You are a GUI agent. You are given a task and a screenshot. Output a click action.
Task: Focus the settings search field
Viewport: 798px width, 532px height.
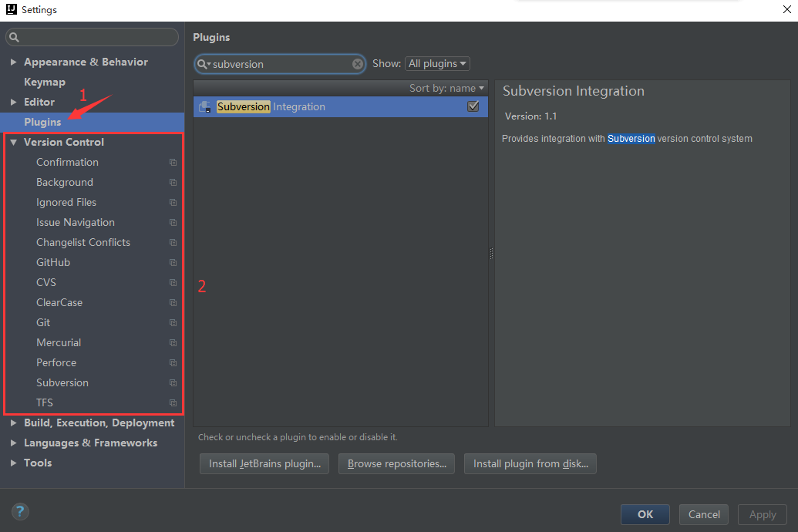tap(92, 37)
